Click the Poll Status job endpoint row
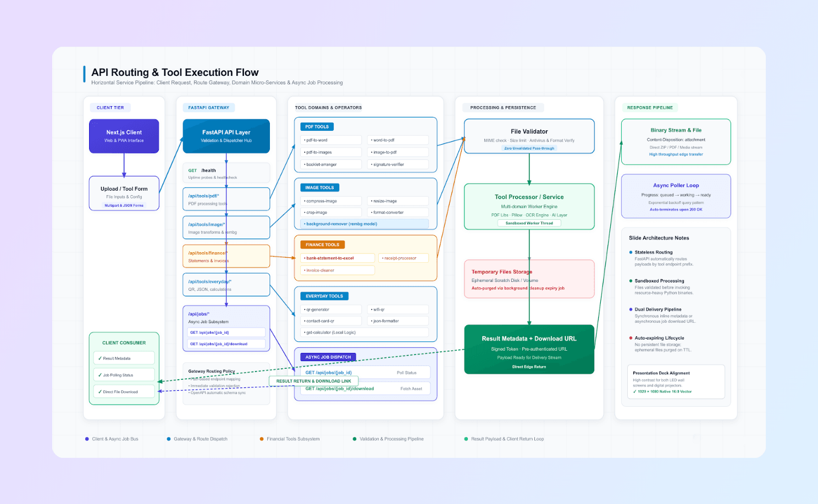 click(366, 373)
